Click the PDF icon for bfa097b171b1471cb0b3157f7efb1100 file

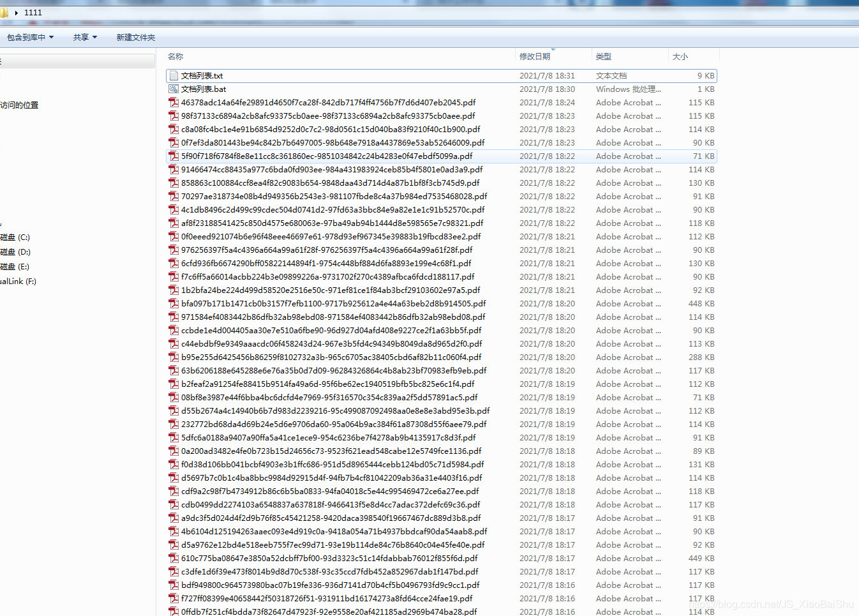(x=174, y=303)
